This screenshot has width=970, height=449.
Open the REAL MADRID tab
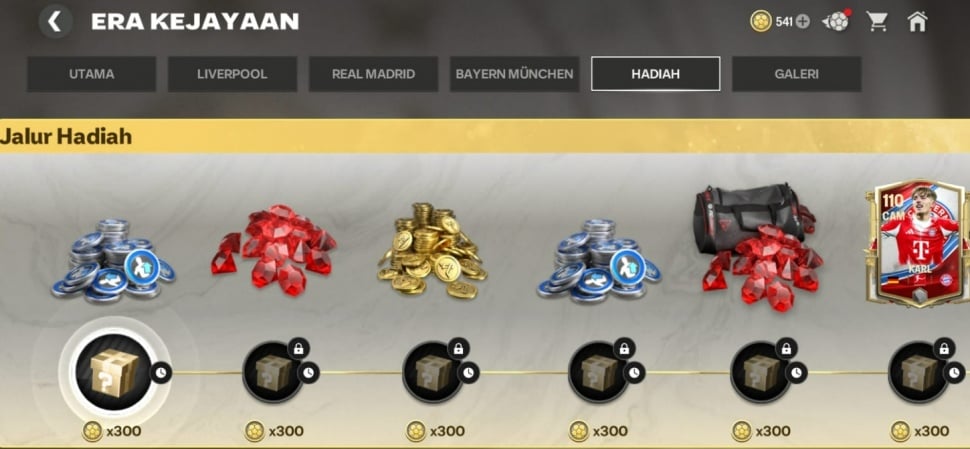(374, 74)
